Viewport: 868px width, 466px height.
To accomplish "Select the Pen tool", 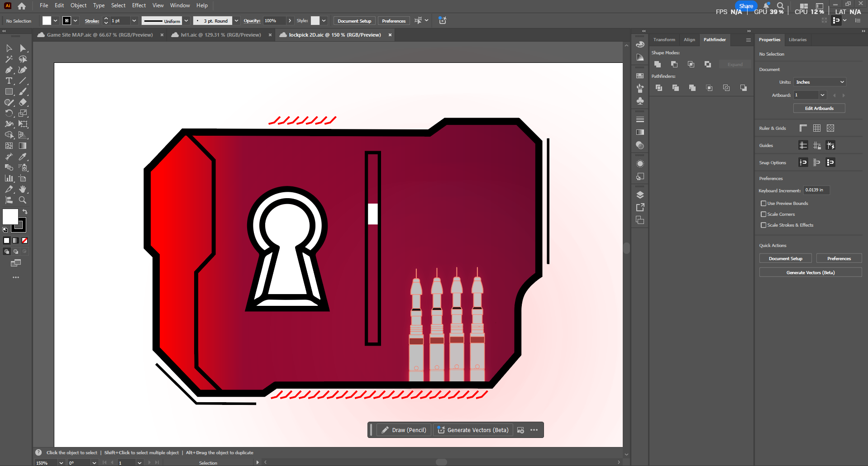I will pos(9,70).
